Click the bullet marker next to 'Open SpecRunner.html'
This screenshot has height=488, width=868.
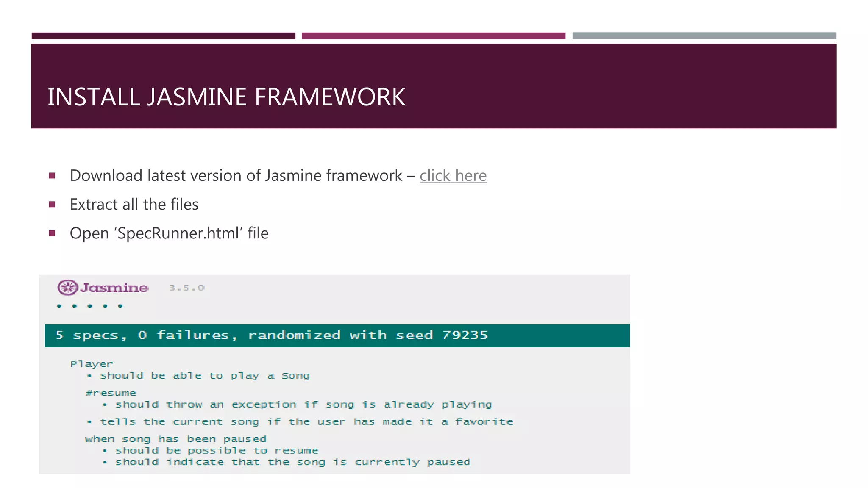click(52, 233)
